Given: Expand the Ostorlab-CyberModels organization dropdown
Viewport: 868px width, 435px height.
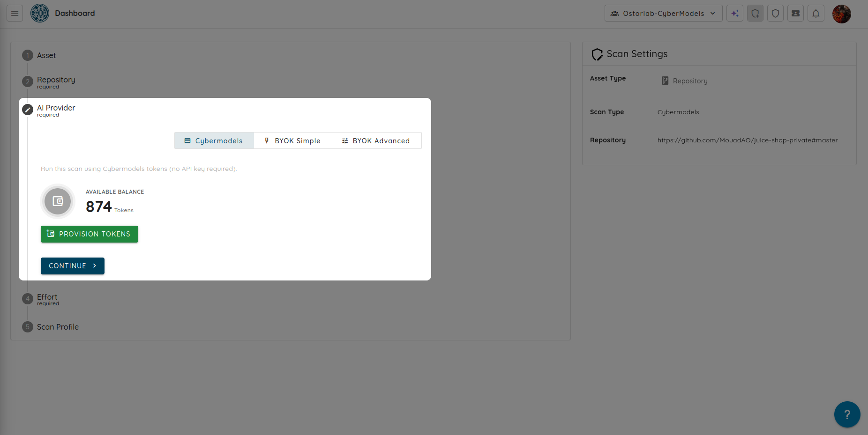Looking at the screenshot, I should click(663, 13).
